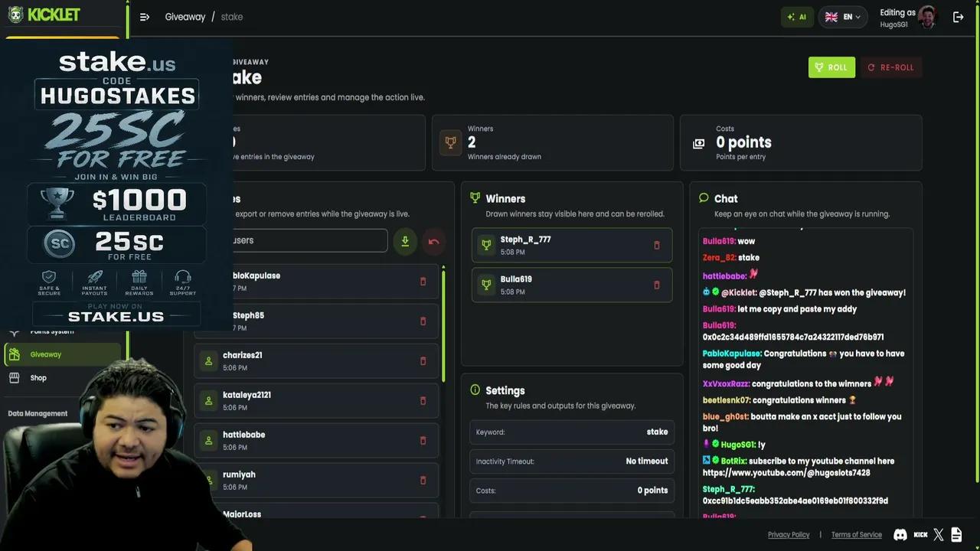The image size is (980, 551).
Task: Open the X social icon in footer
Action: pos(939,535)
